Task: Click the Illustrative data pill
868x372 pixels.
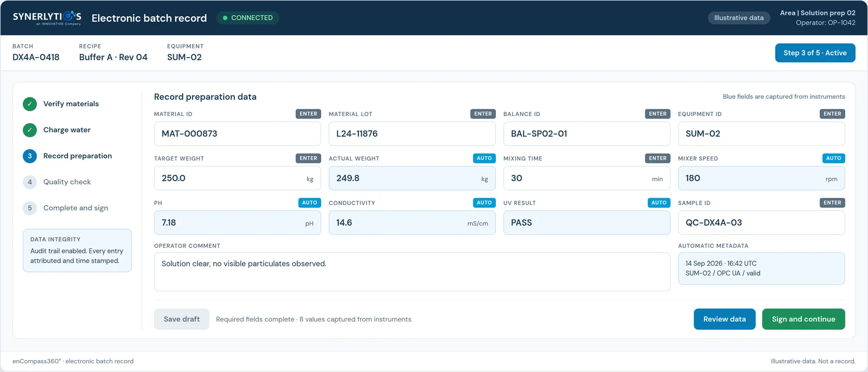Action: pos(739,18)
